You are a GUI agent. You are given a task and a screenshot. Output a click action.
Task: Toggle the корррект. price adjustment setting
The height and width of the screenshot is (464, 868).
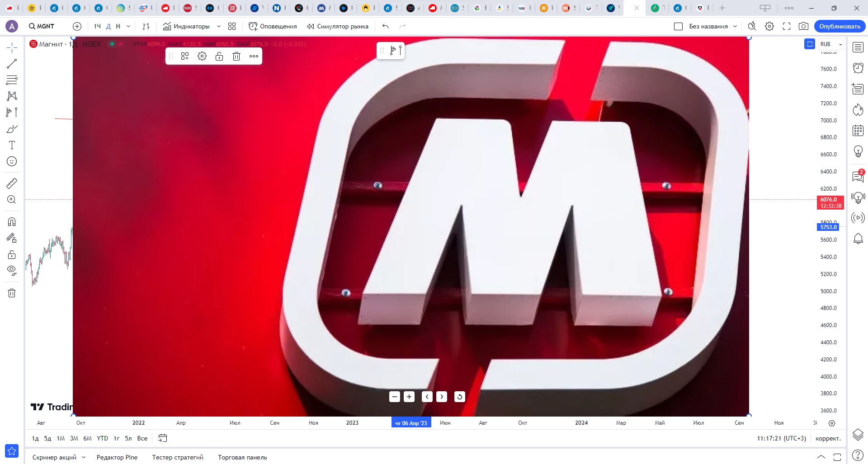tap(828, 438)
